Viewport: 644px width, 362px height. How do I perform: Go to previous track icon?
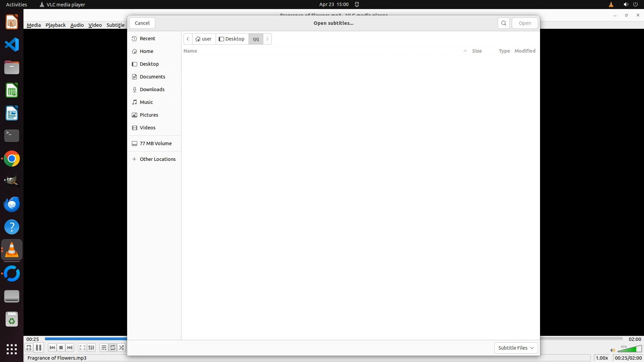pos(52,348)
